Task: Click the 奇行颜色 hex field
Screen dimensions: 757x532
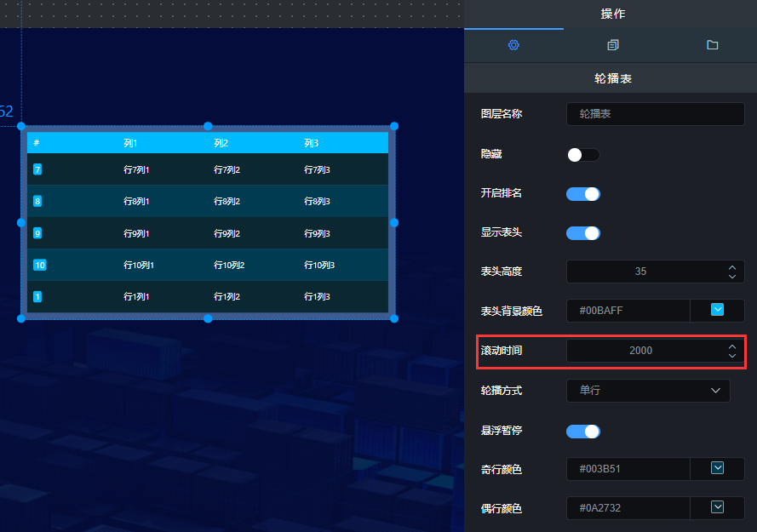Action: tap(628, 469)
